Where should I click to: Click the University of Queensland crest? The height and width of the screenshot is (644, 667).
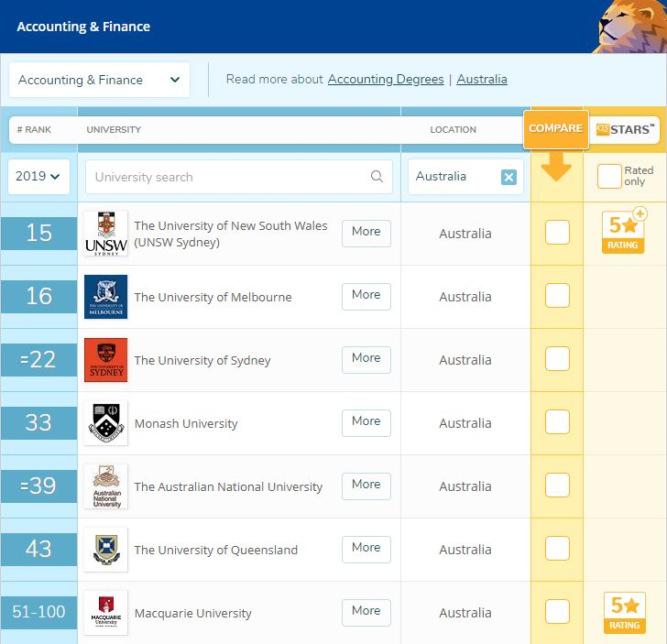(x=105, y=550)
